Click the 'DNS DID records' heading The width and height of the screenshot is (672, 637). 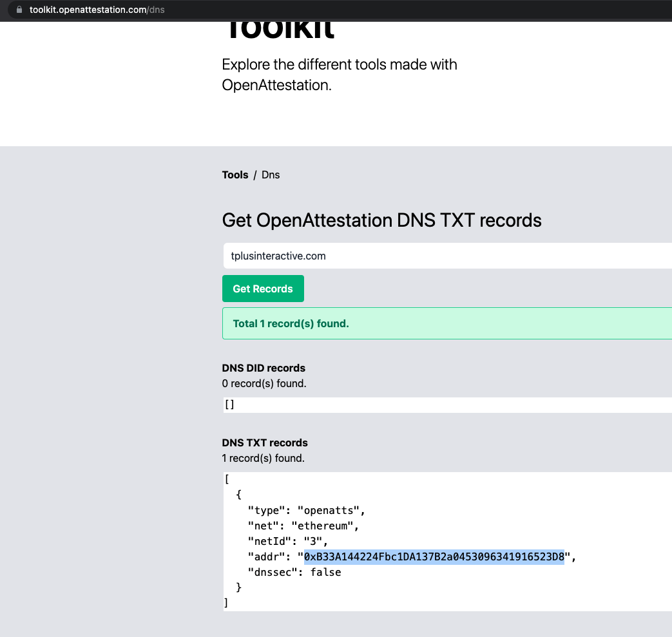click(264, 368)
